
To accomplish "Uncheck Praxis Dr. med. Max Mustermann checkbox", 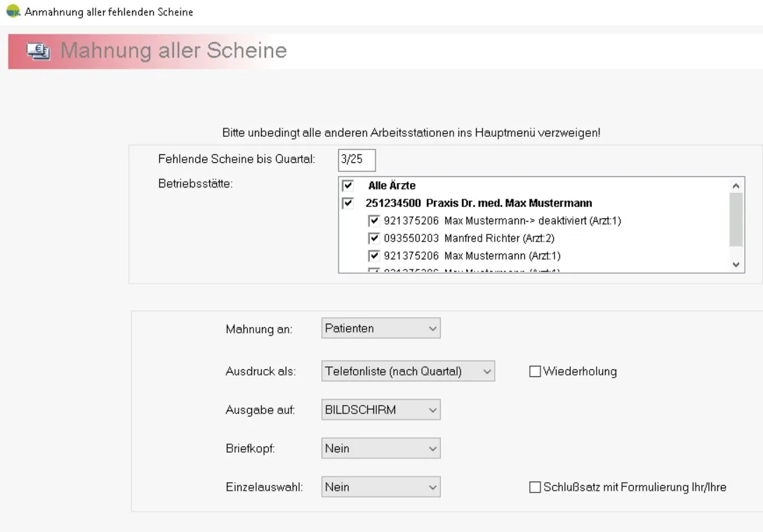I will pyautogui.click(x=347, y=204).
